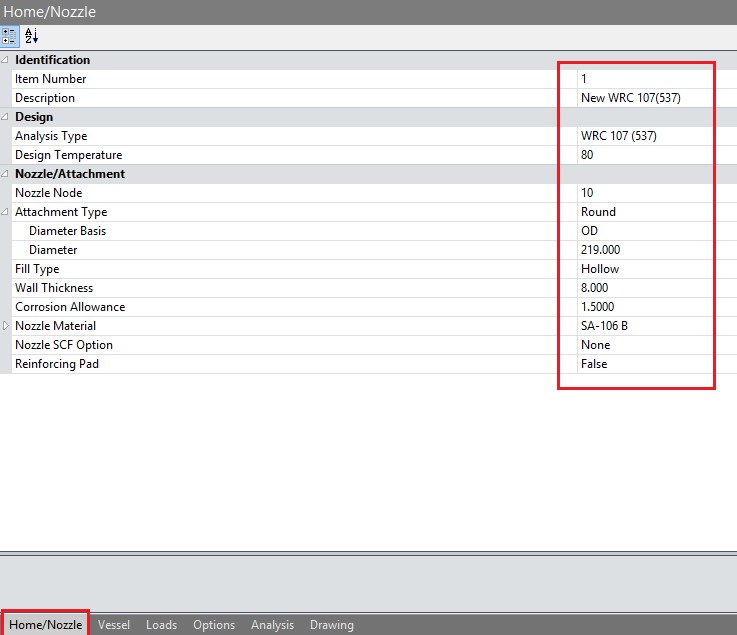Image resolution: width=737 pixels, height=635 pixels.
Task: Collapse the Identification section
Action: click(5, 60)
